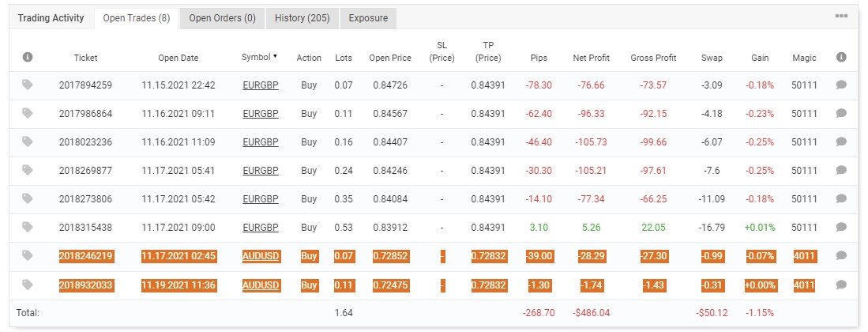868x332 pixels.
Task: Select the Open Trades (8) tab
Action: pyautogui.click(x=137, y=18)
